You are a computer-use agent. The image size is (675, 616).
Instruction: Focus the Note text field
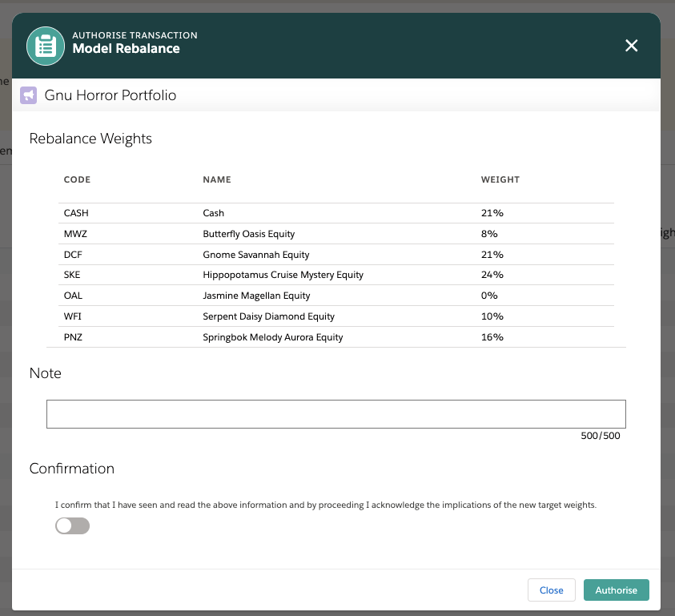(x=335, y=414)
